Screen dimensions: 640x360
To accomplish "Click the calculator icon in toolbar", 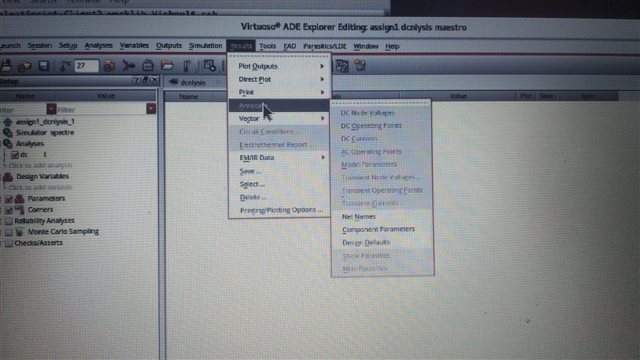I will pyautogui.click(x=342, y=66).
